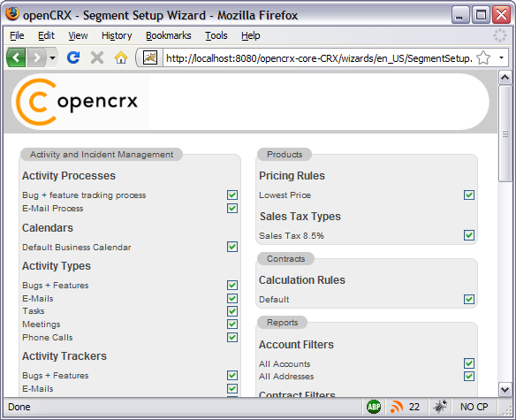
Task: Click the RSS feed icon in status bar
Action: (x=397, y=407)
